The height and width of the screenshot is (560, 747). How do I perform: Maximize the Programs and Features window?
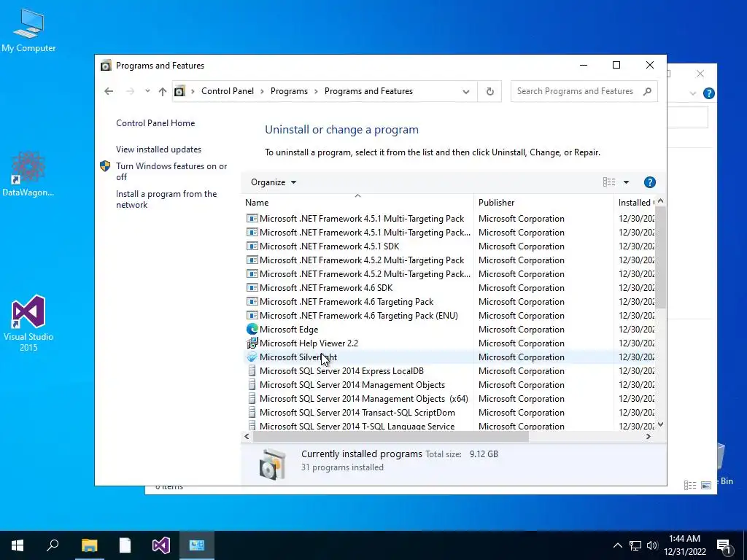click(616, 65)
